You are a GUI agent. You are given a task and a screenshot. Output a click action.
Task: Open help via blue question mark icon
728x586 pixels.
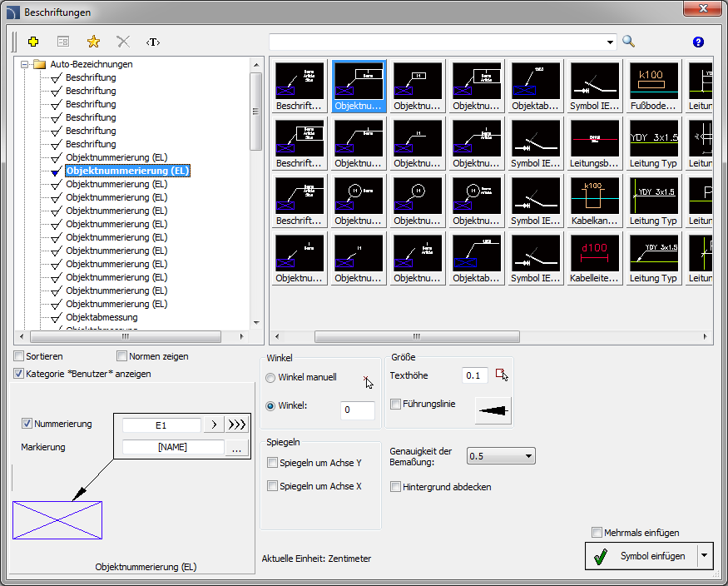click(x=698, y=42)
